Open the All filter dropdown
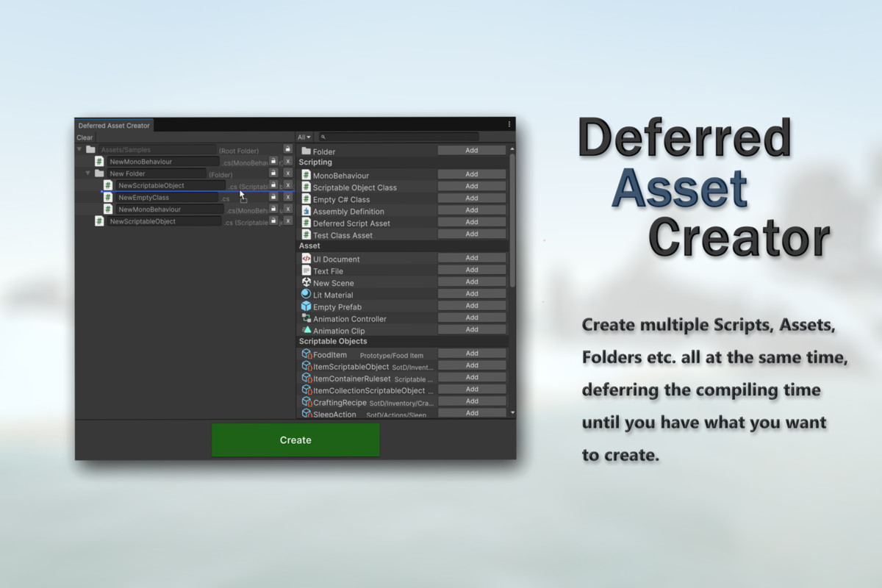 coord(304,137)
